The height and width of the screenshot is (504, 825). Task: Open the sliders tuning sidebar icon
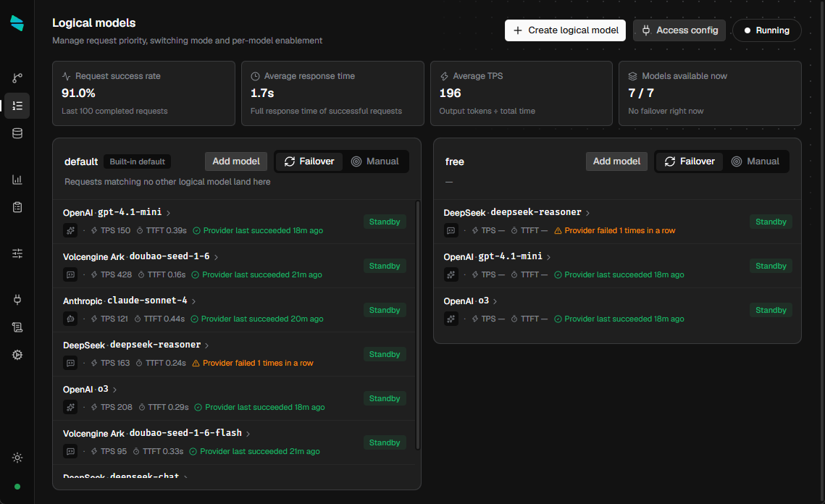click(x=17, y=253)
